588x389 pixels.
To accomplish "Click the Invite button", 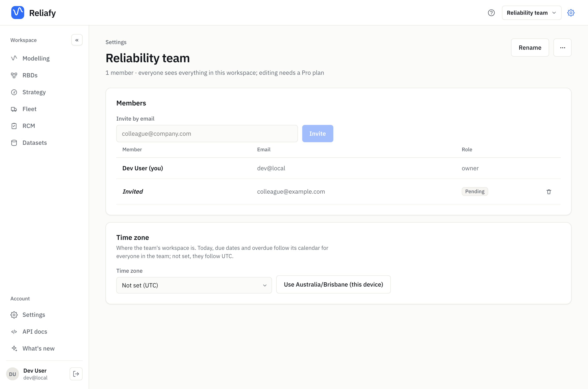I will 318,134.
